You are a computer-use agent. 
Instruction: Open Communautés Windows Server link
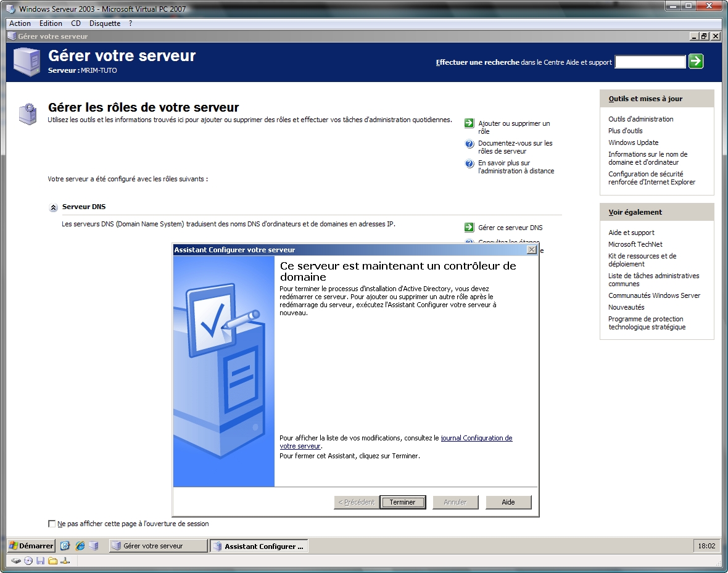(x=654, y=295)
